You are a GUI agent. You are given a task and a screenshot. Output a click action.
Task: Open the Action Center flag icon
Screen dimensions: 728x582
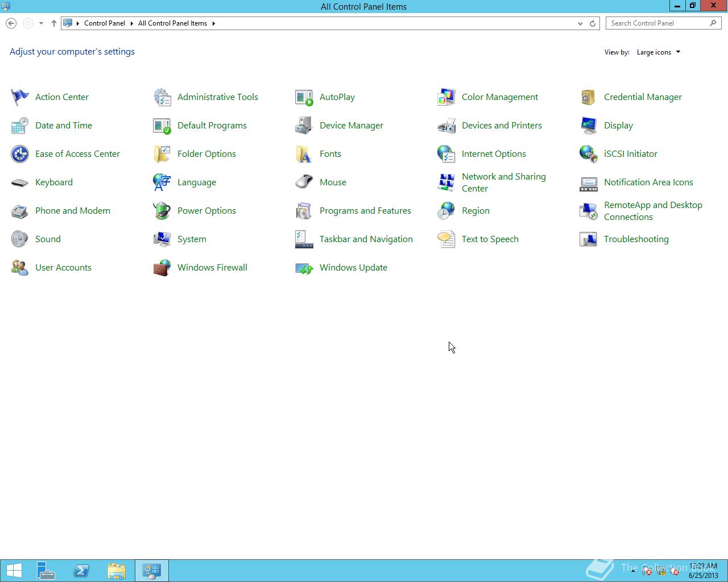pos(20,97)
